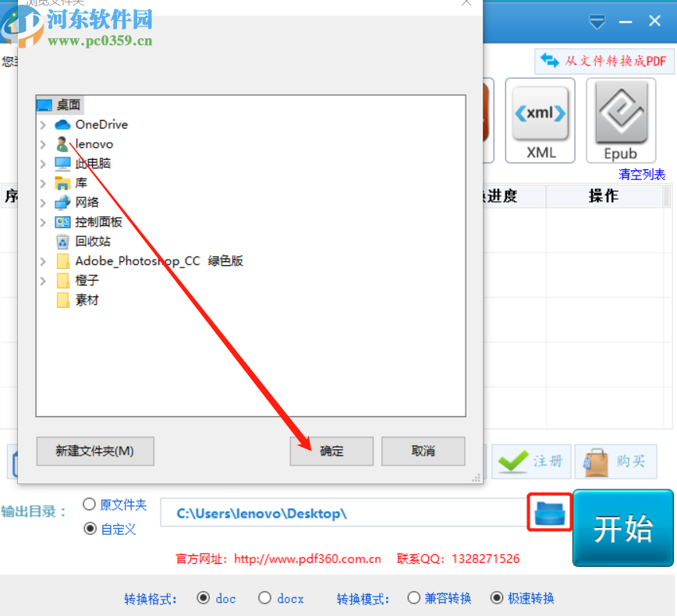This screenshot has height=616, width=677.
Task: Expand the lenovo tree node
Action: pos(43,144)
